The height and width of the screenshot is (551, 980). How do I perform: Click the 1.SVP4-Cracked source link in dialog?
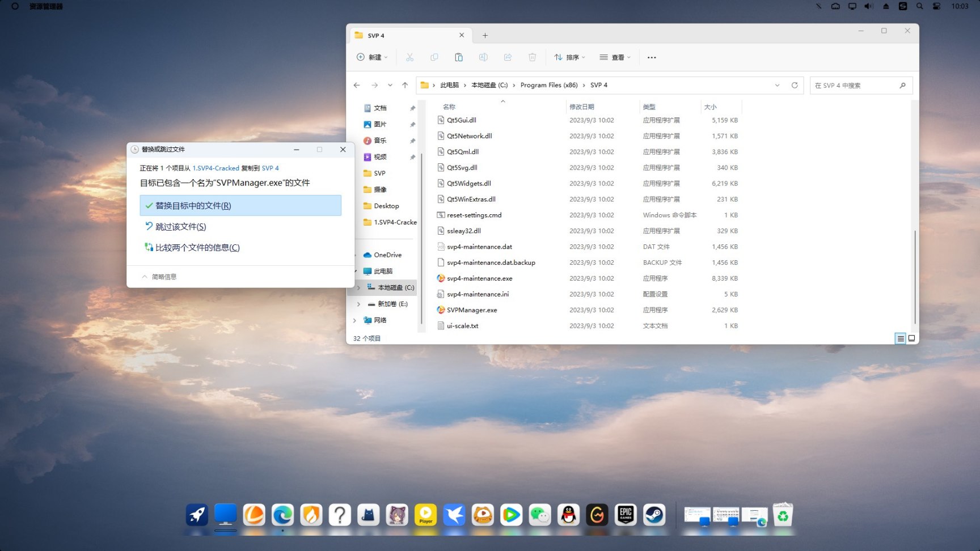(216, 168)
